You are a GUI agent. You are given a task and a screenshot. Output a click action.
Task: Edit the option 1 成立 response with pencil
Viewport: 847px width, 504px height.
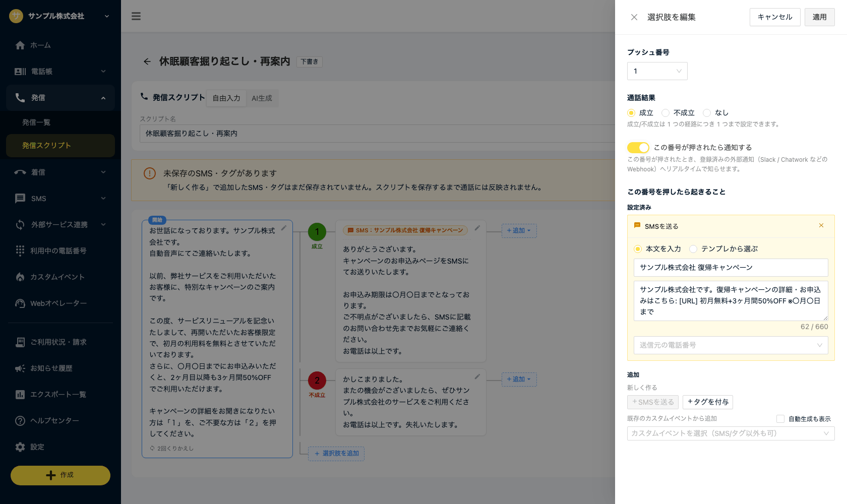[477, 228]
